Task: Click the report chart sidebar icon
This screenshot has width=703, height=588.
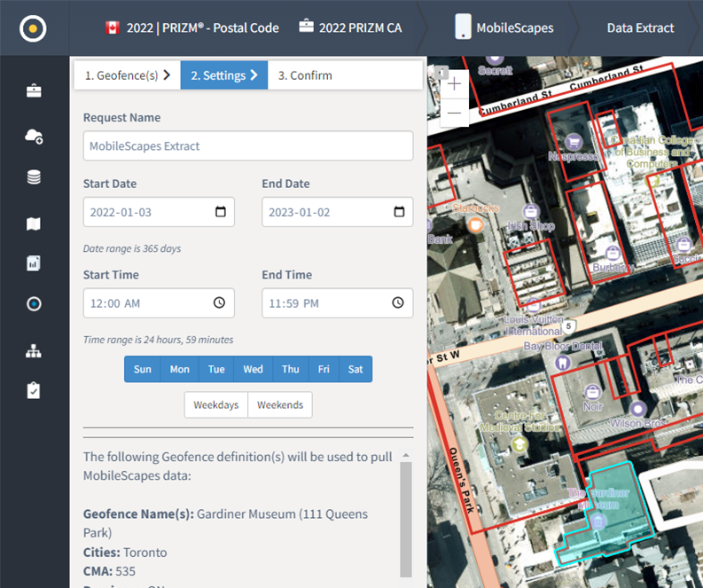Action: (x=34, y=263)
